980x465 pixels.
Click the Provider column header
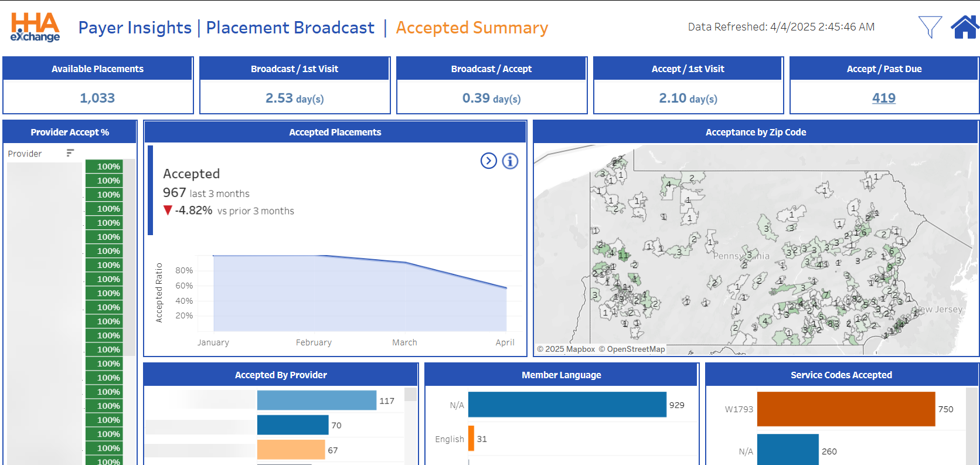pos(25,154)
